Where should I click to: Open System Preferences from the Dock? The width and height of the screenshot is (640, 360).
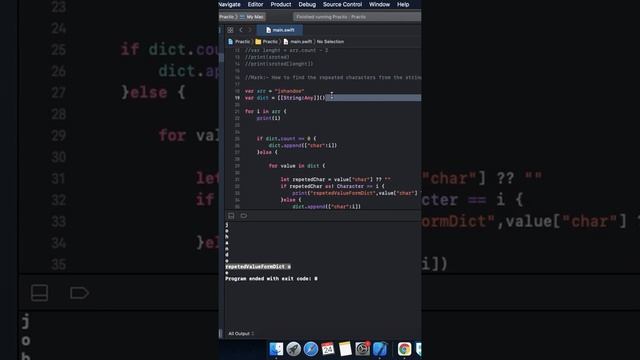tap(362, 349)
